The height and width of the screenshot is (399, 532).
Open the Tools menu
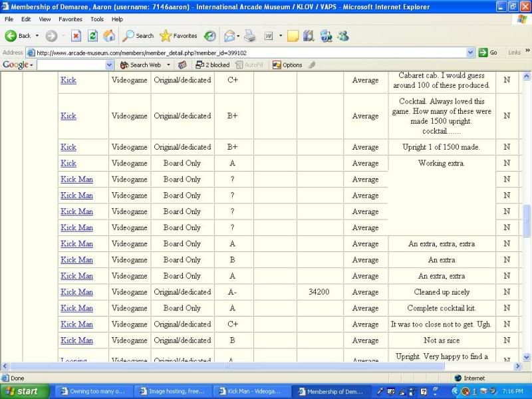(x=97, y=19)
